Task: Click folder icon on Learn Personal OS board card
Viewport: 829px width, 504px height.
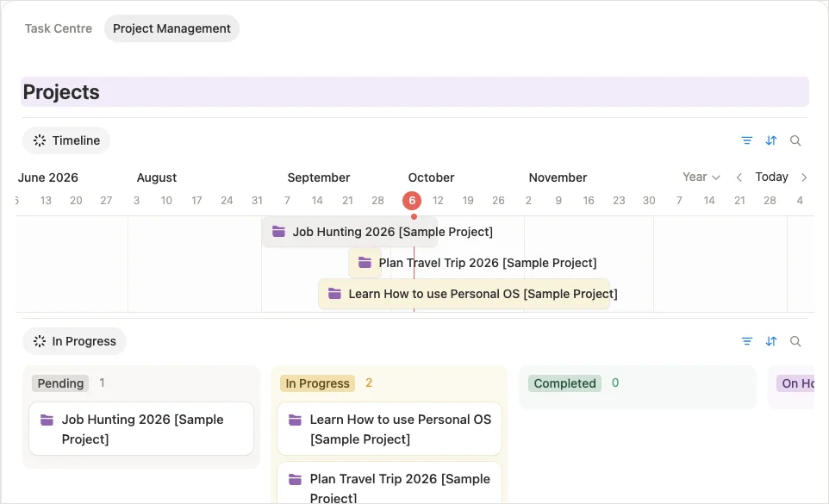Action: [x=295, y=420]
